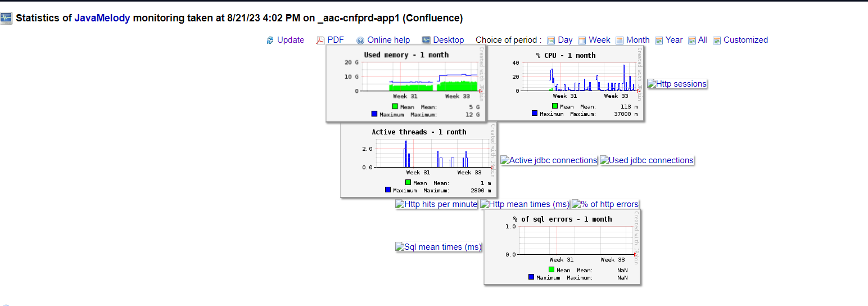This screenshot has width=868, height=306.
Task: Click '2800 m' maximum value in Active threads
Action: tap(480, 191)
